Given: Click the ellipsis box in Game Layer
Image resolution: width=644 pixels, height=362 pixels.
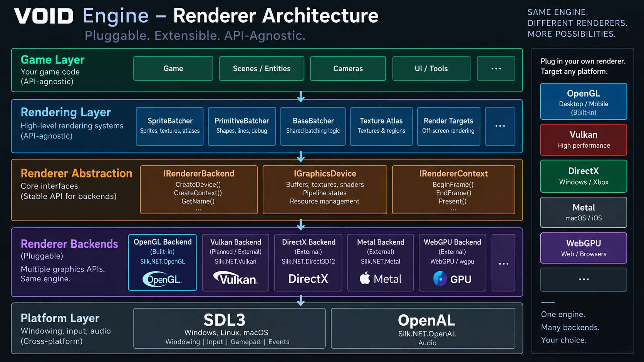Looking at the screenshot, I should point(496,68).
